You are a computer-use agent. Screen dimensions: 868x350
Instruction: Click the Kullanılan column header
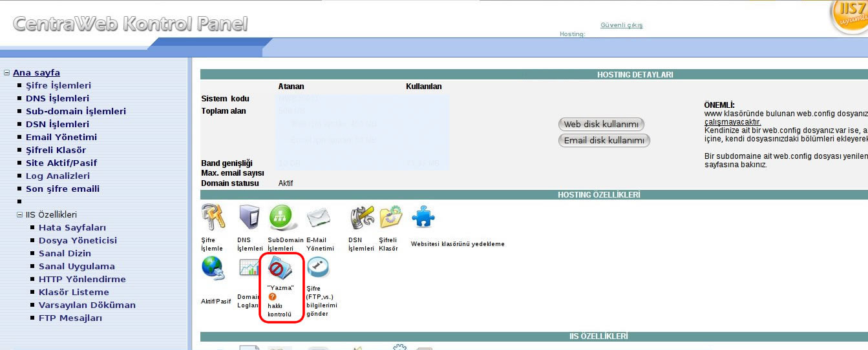(424, 87)
